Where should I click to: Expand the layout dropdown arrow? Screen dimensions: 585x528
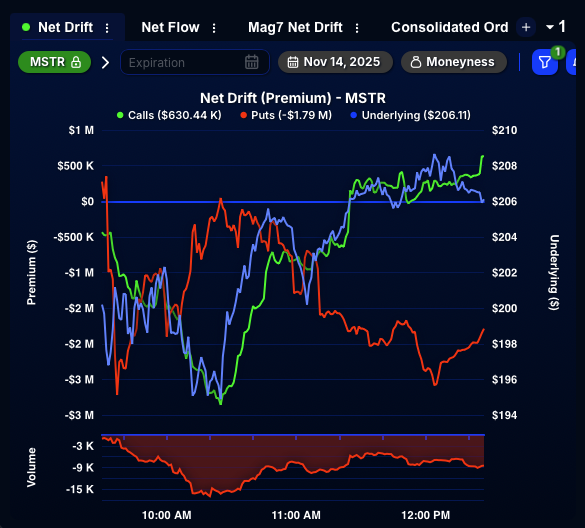pyautogui.click(x=550, y=27)
